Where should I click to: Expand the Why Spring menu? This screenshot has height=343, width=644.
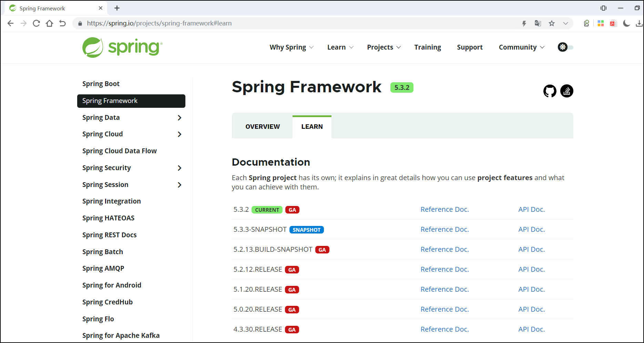pyautogui.click(x=292, y=47)
